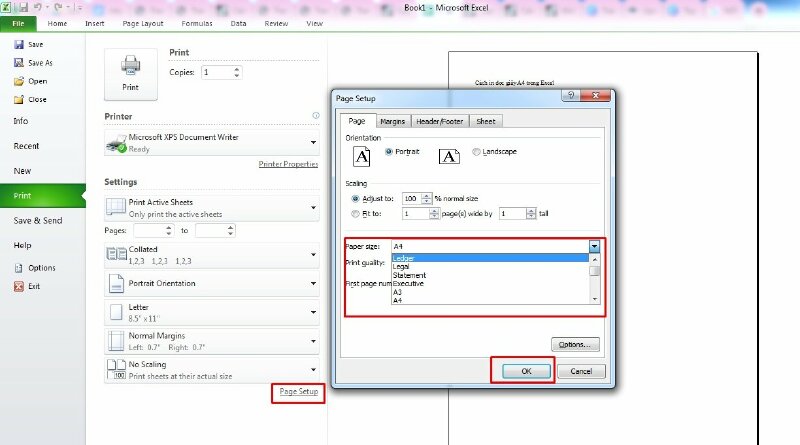
Task: Select New in backstage sidebar
Action: click(x=22, y=171)
